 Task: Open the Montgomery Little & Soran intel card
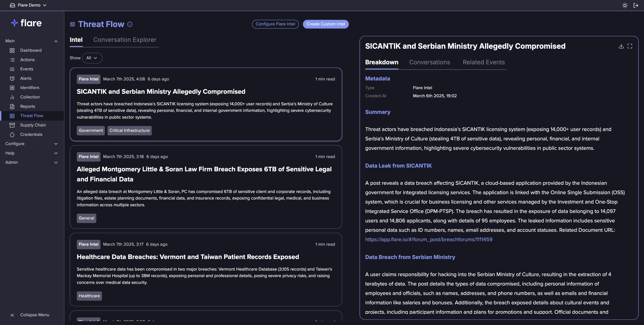coord(204,174)
